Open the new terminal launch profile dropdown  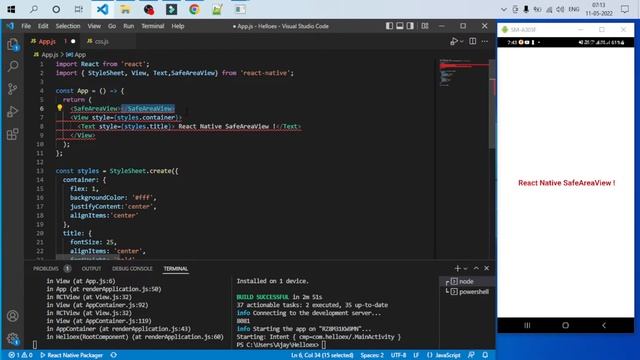465,268
